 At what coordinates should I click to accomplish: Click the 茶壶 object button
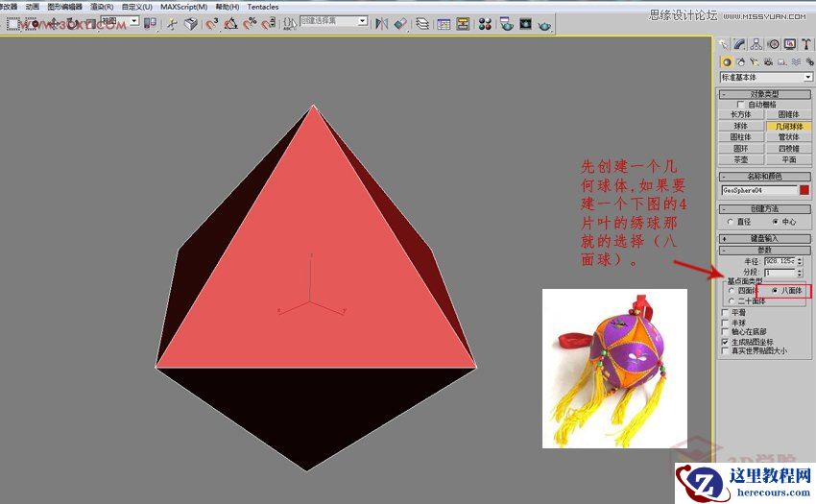tap(740, 160)
